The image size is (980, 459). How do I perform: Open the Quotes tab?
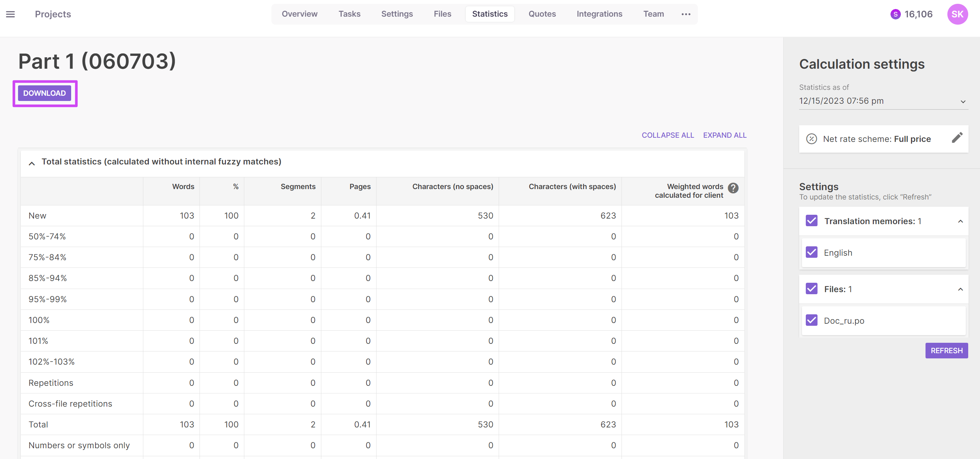tap(542, 14)
